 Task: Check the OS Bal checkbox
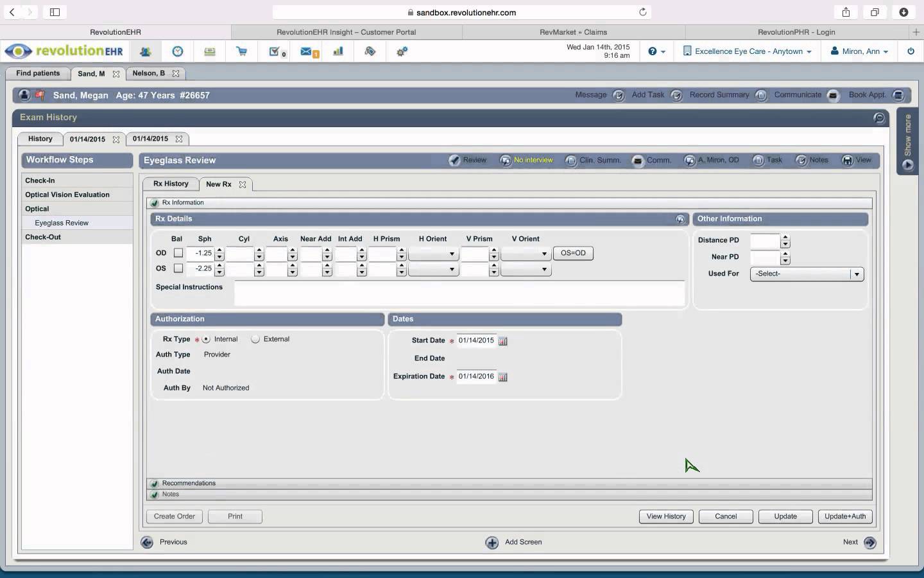tap(178, 268)
